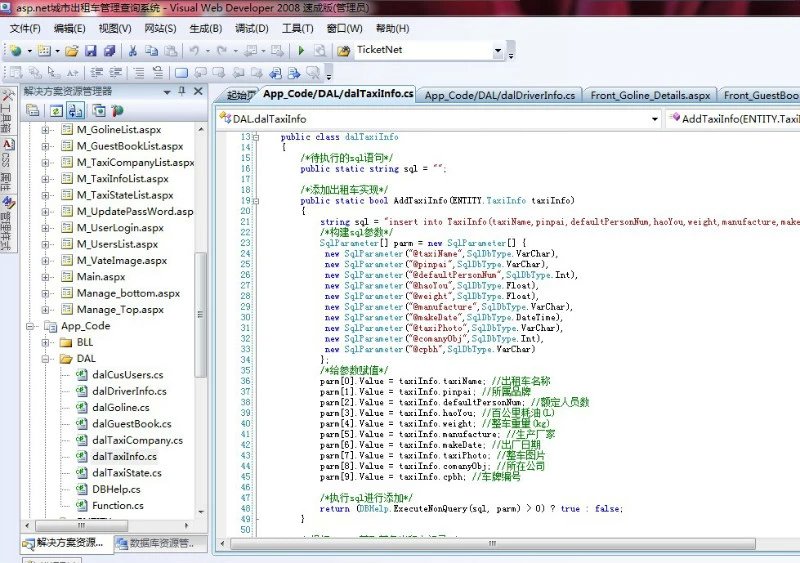Select DBHelp.cs in the tree

click(x=116, y=489)
